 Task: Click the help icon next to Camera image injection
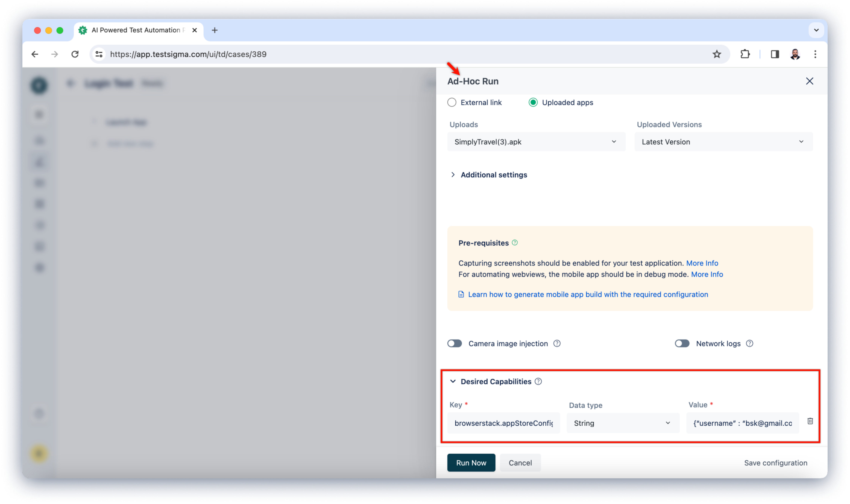click(x=557, y=343)
